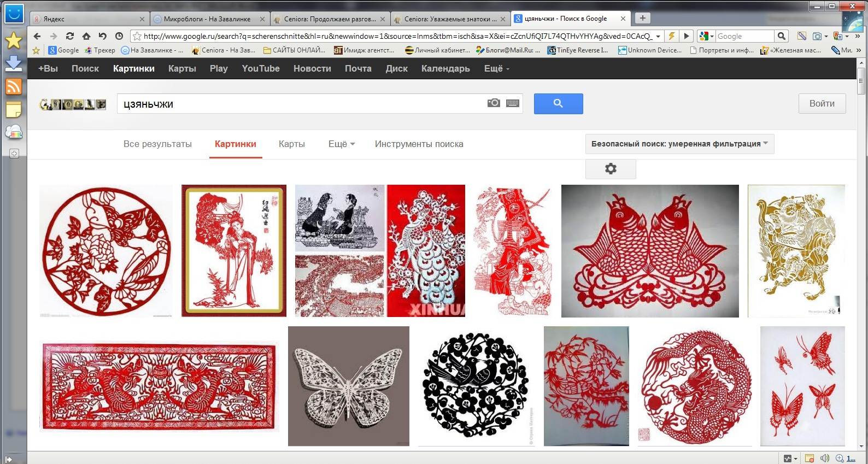The image size is (868, 464).
Task: Expand the bookmarks bar overflow chevron
Action: tap(859, 50)
